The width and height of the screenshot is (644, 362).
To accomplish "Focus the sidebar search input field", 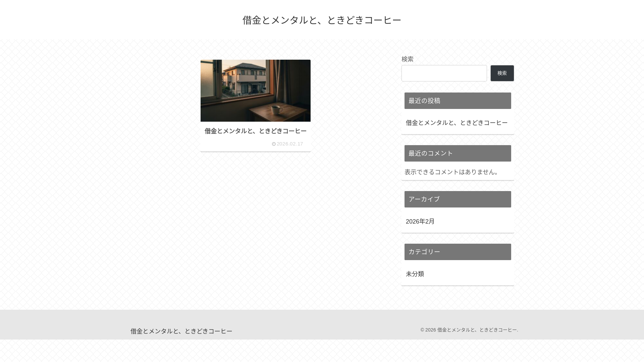I will [444, 73].
